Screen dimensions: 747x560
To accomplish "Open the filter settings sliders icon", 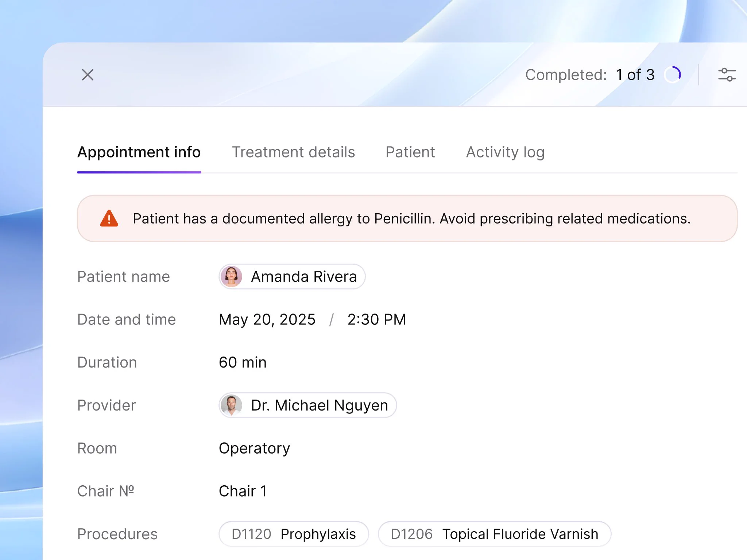I will [x=727, y=75].
